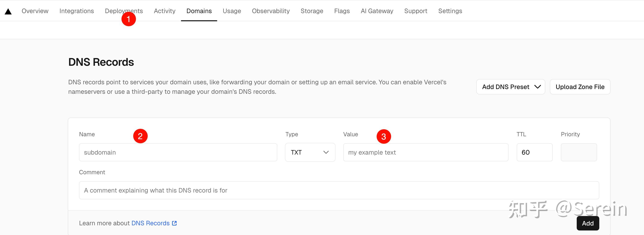Viewport: 644px width, 235px height.
Task: Open the Observability section
Action: (271, 11)
